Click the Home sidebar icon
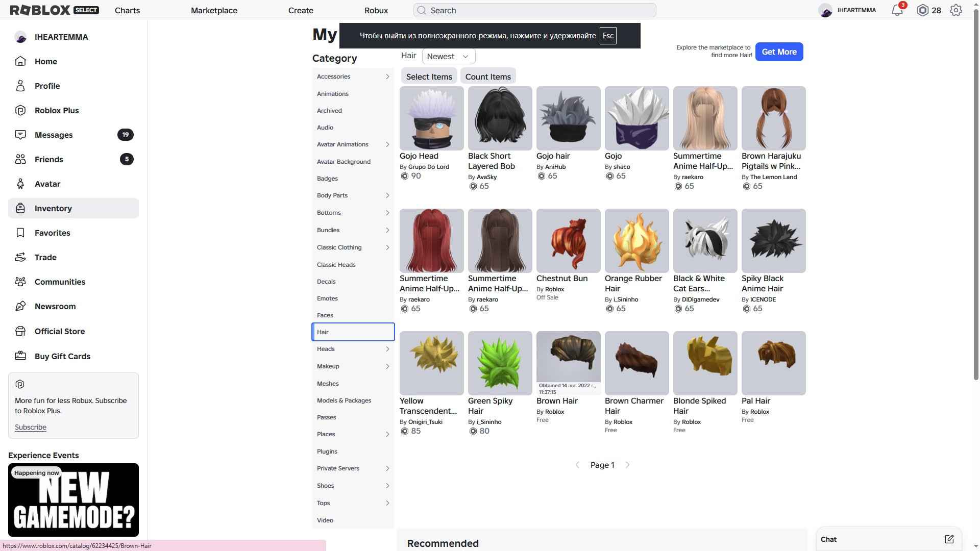Screen dimensions: 980x551 [x=20, y=61]
